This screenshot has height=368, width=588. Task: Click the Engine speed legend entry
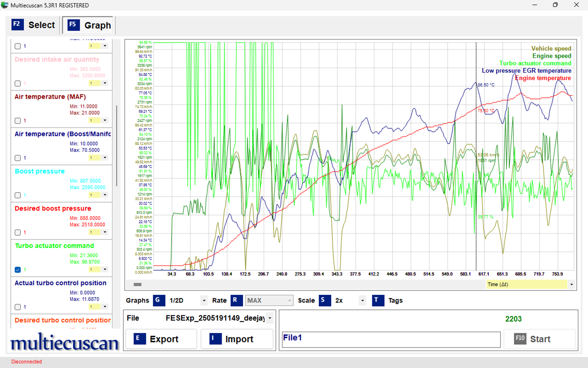[552, 56]
